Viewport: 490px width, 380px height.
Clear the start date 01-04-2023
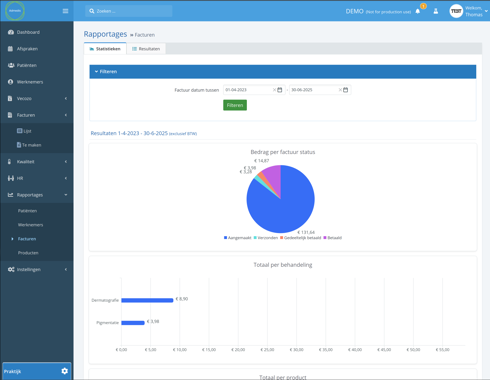click(274, 90)
